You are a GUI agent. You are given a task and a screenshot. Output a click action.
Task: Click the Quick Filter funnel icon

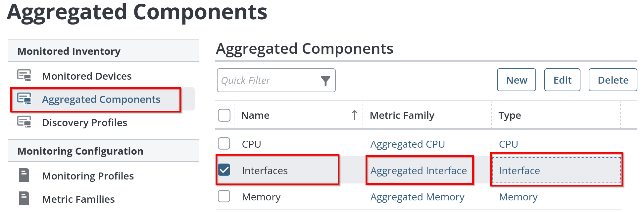tap(325, 81)
